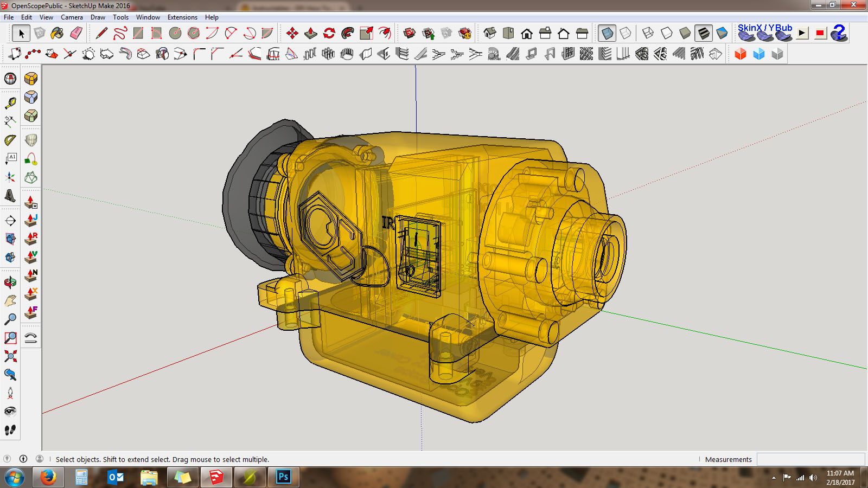Activate the Orbit tool in left sidebar
Screen dimensions: 868x488
[x=10, y=281]
